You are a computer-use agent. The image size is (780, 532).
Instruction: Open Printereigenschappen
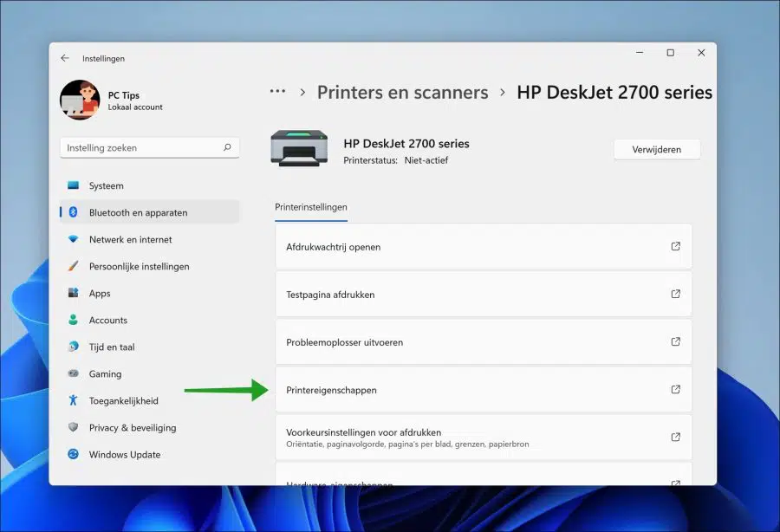click(484, 390)
